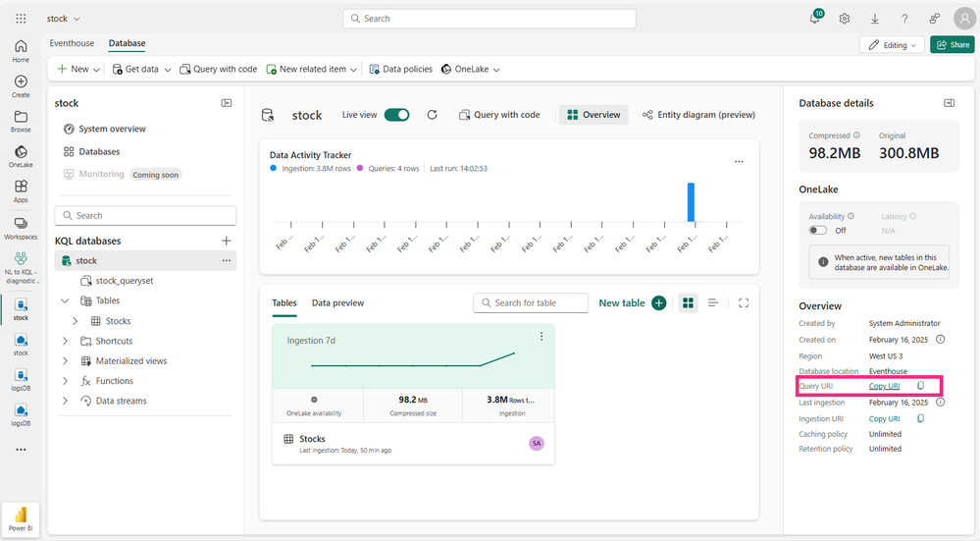Click the Search for table field
Image resolution: width=980 pixels, height=541 pixels.
pyautogui.click(x=531, y=302)
